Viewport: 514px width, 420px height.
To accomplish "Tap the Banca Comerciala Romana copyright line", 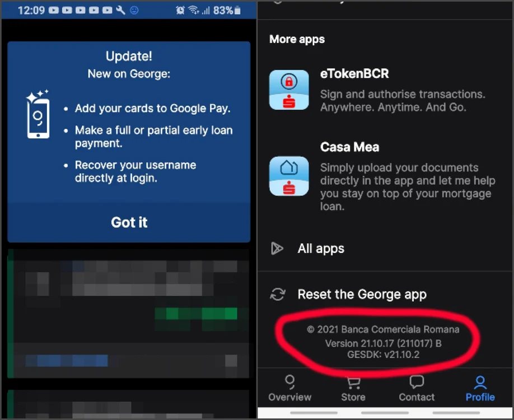I will tap(383, 329).
